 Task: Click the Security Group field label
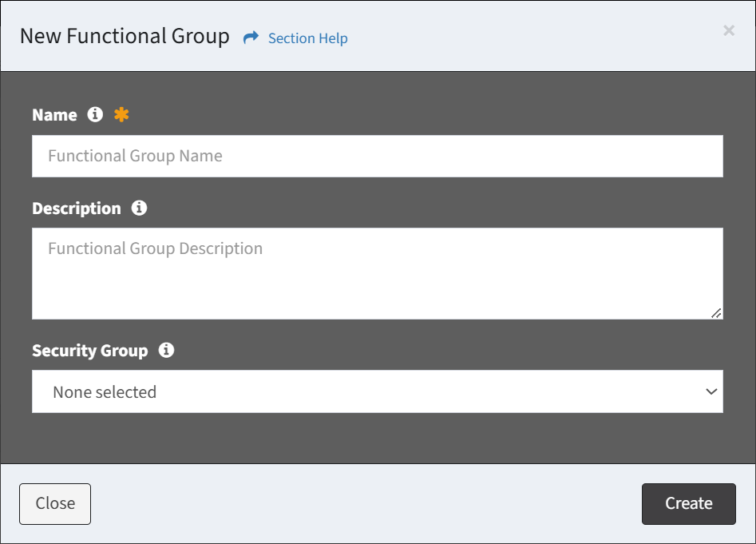pyautogui.click(x=90, y=351)
